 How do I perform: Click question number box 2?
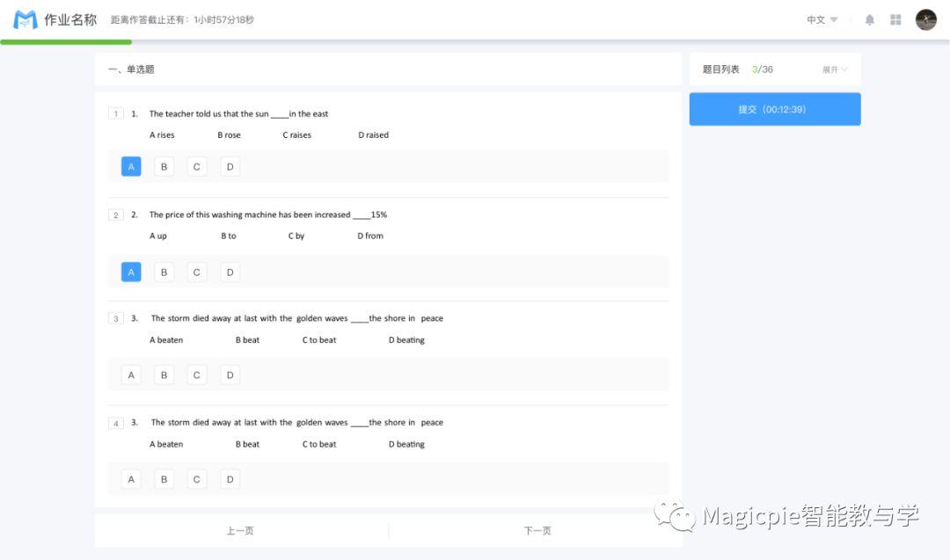click(116, 215)
